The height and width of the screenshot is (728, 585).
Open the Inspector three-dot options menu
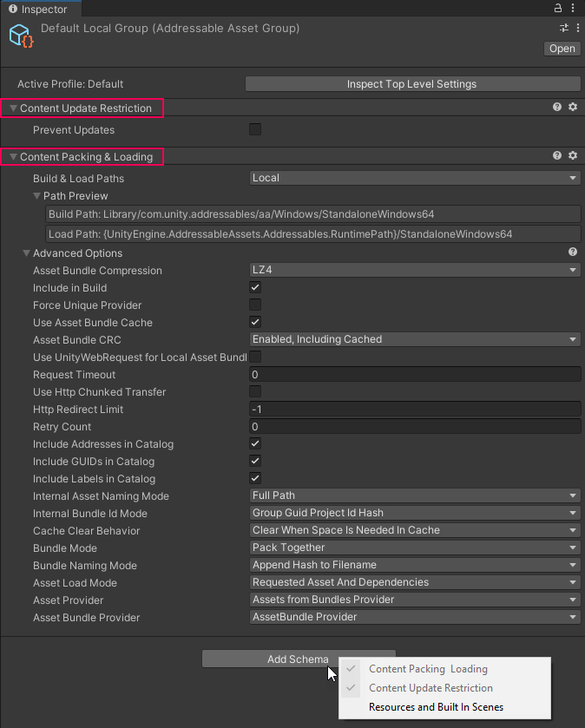pos(575,8)
